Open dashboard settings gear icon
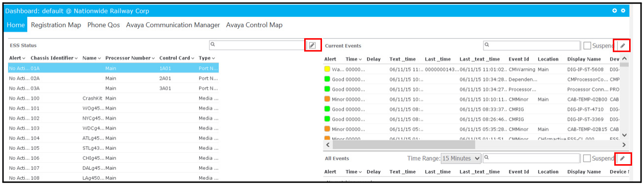The image size is (644, 185). 623,10
